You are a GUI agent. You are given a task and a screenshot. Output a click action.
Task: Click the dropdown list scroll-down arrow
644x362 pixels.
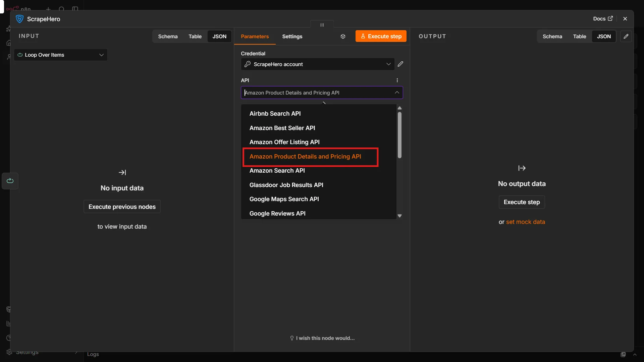point(399,216)
